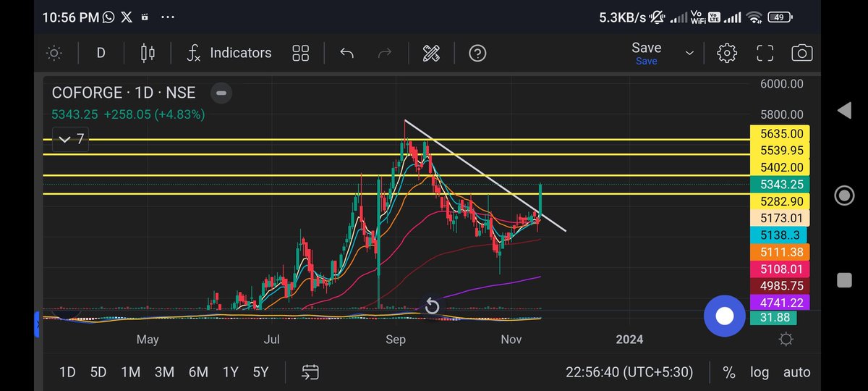Save the chart layout
This screenshot has width=868, height=391.
647,53
